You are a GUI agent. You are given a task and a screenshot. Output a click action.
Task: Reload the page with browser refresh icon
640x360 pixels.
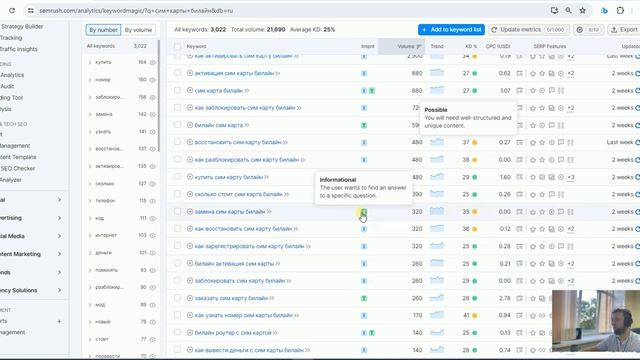[x=12, y=11]
